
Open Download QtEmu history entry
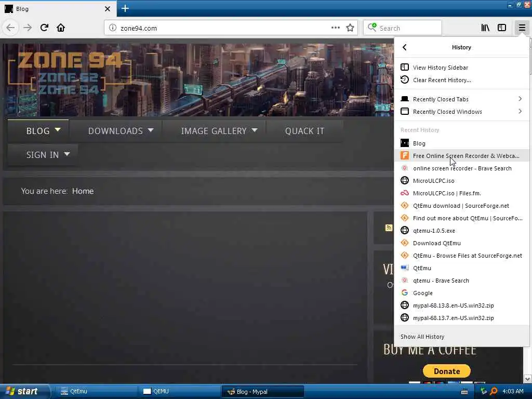pos(461,243)
